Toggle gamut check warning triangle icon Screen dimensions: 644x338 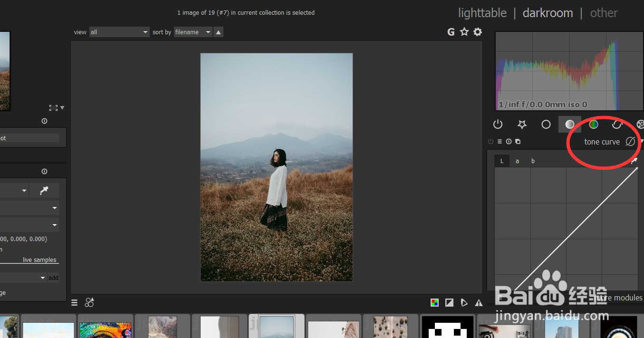point(479,303)
